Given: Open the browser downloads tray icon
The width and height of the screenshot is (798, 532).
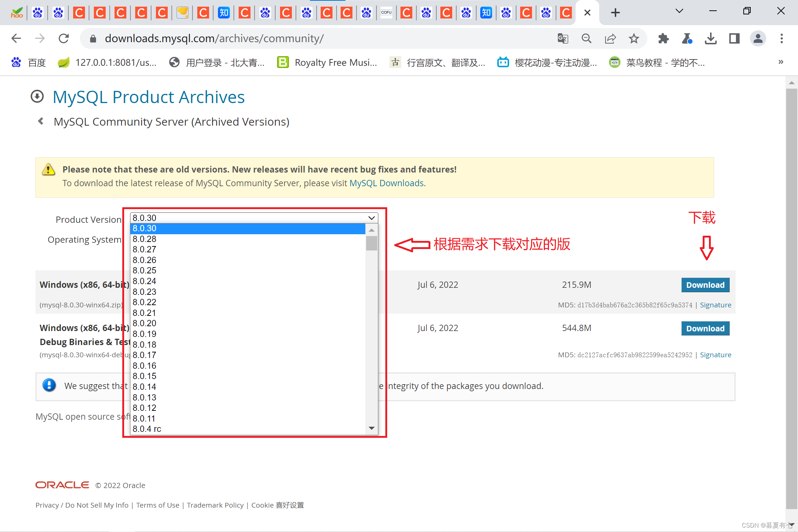Looking at the screenshot, I should coord(710,38).
